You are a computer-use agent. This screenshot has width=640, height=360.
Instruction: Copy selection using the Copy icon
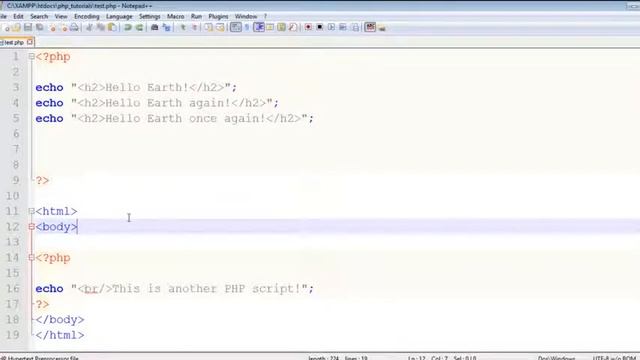[x=100, y=28]
